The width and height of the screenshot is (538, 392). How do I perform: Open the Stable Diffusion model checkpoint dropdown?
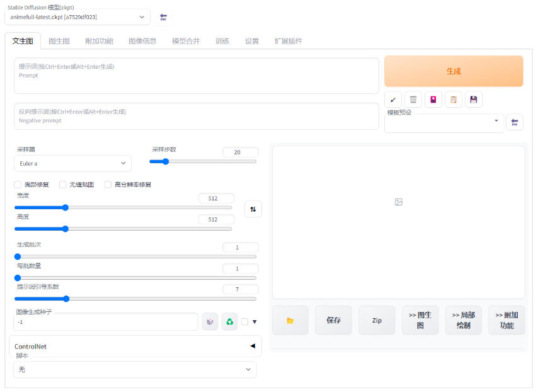pyautogui.click(x=76, y=17)
